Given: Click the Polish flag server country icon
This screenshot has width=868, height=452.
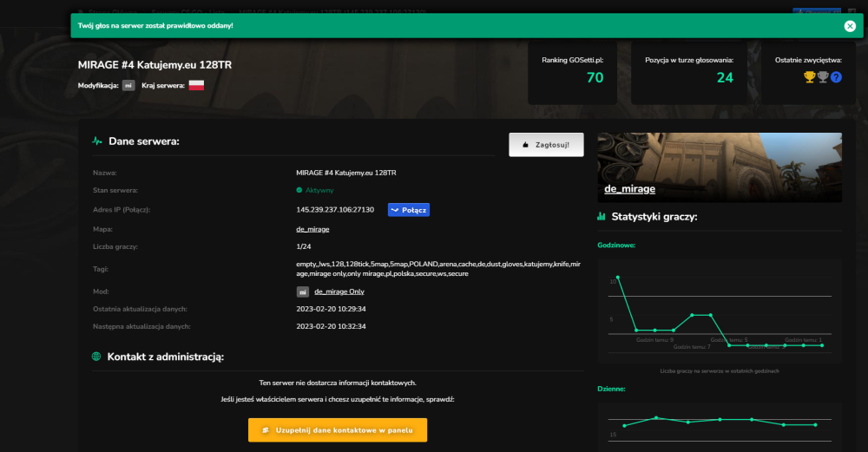Looking at the screenshot, I should [x=196, y=85].
